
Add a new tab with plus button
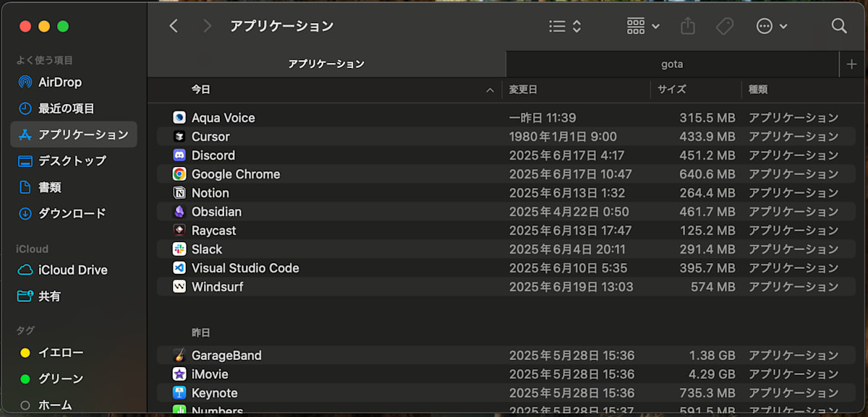(x=851, y=64)
